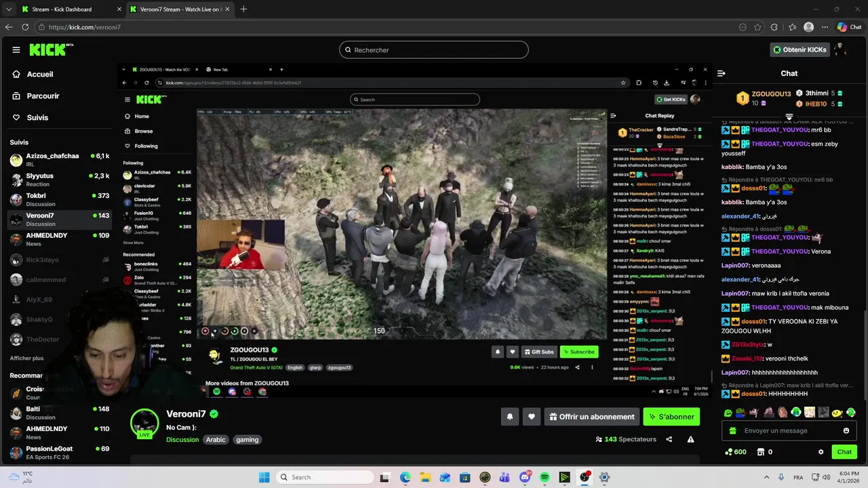Open Verooni7 profile avatar with LIVE badge
The height and width of the screenshot is (488, 868).
pyautogui.click(x=144, y=423)
